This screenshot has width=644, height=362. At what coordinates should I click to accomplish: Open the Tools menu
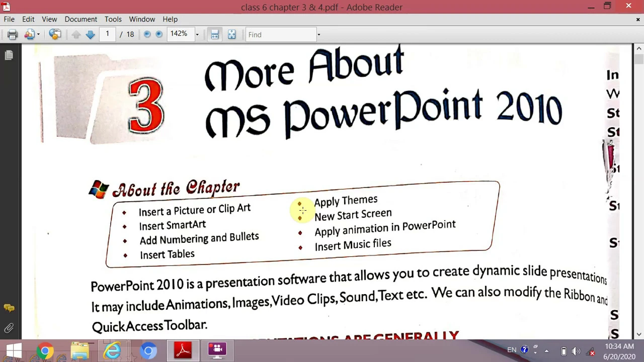(113, 19)
